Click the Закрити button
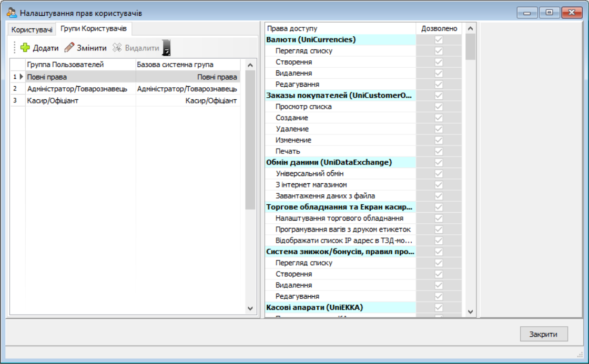589x364 pixels. (x=544, y=334)
